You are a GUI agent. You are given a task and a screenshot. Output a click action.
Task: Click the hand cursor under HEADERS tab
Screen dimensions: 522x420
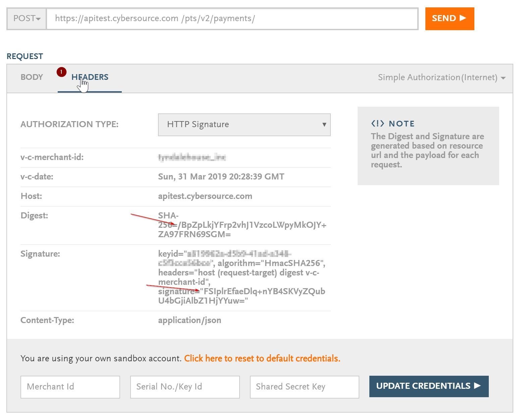(x=83, y=84)
